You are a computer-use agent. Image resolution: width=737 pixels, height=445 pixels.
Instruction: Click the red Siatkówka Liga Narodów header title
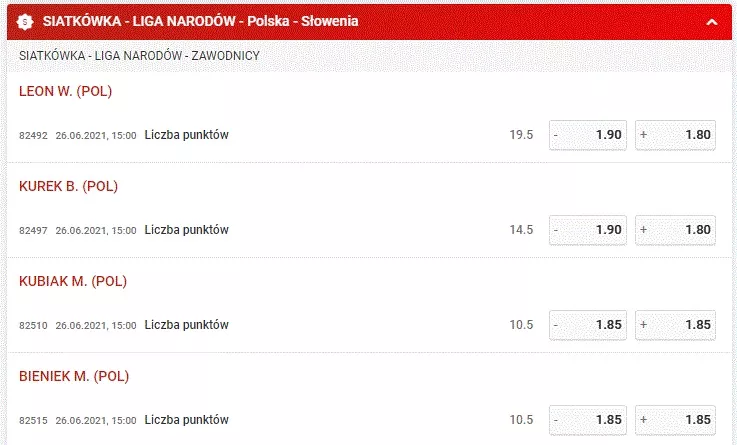(x=200, y=21)
